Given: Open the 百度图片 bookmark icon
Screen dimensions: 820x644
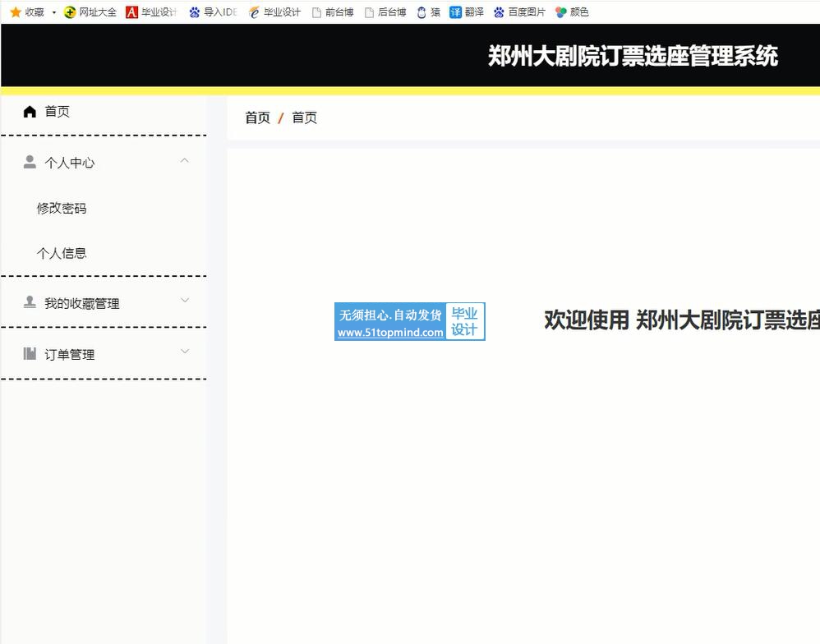Looking at the screenshot, I should pos(499,12).
